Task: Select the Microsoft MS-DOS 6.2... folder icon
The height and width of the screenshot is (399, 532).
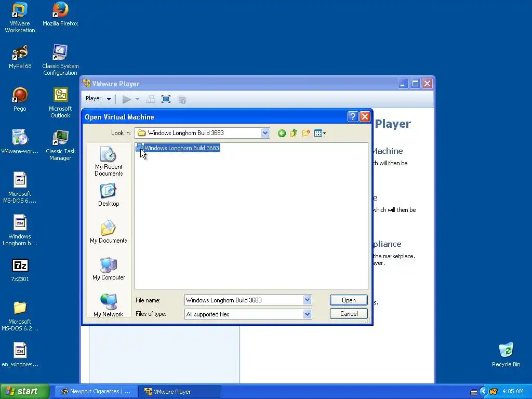Action: tap(20, 316)
